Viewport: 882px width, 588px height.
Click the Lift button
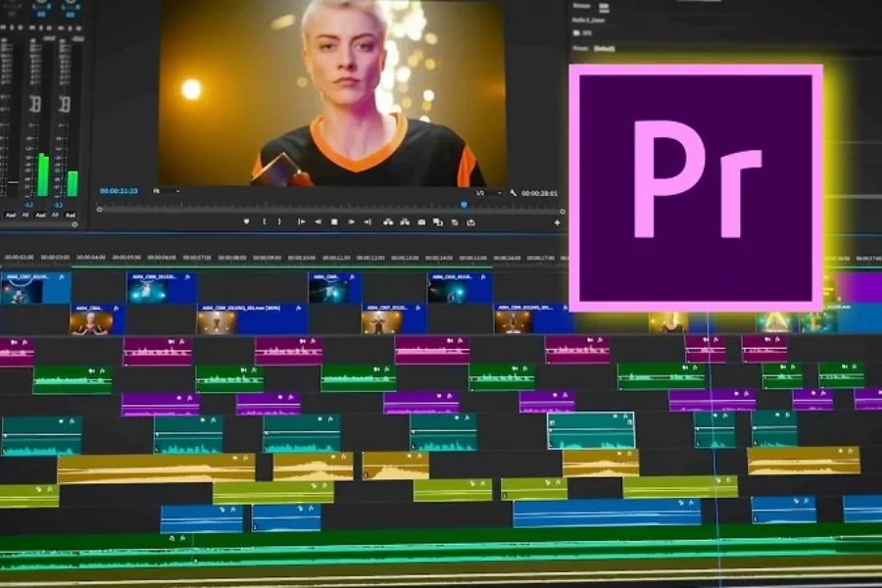pos(388,222)
